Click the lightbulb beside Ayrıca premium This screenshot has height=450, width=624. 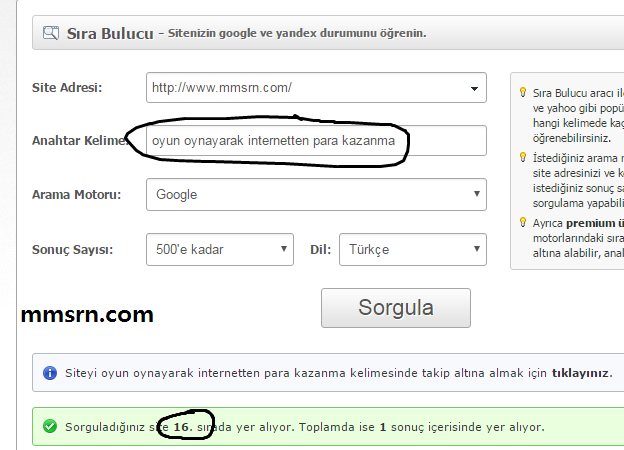click(x=523, y=222)
